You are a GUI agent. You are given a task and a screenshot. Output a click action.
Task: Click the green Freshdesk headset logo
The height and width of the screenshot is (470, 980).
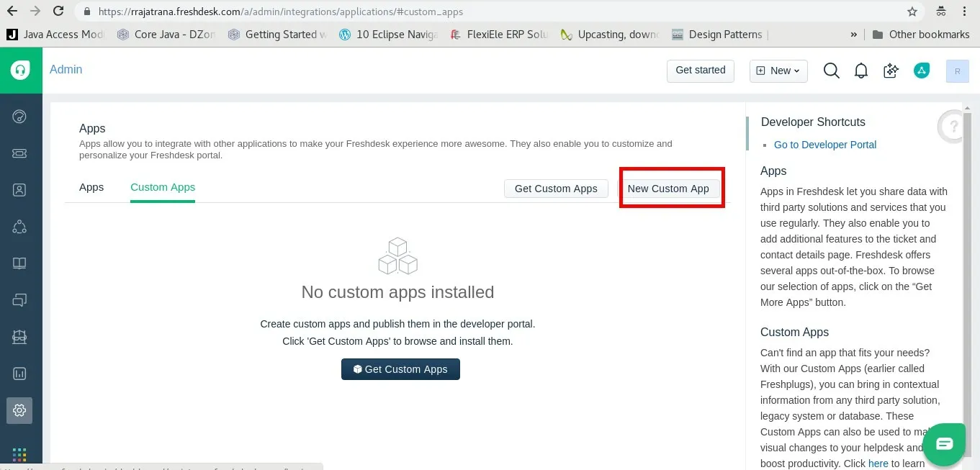click(x=20, y=70)
